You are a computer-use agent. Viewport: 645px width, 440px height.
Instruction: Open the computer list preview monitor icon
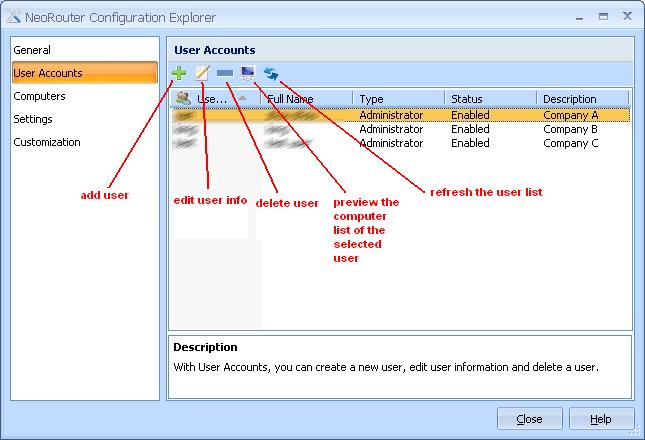pos(248,72)
